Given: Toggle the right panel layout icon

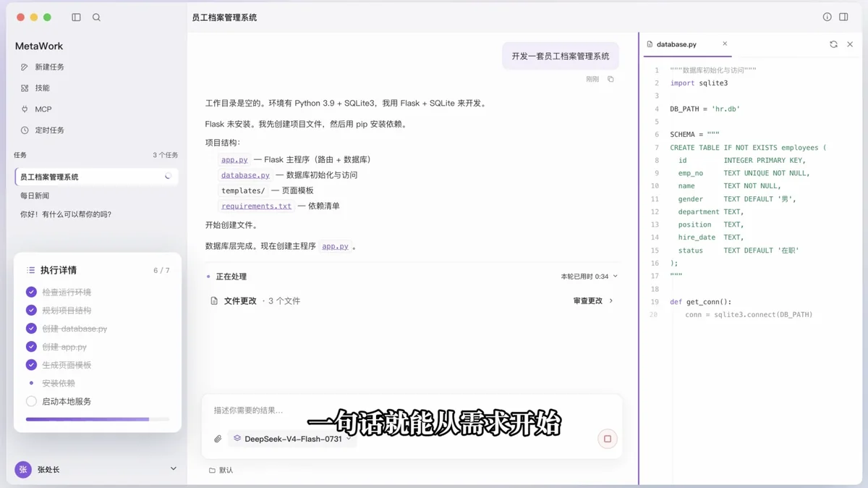Looking at the screenshot, I should [843, 17].
